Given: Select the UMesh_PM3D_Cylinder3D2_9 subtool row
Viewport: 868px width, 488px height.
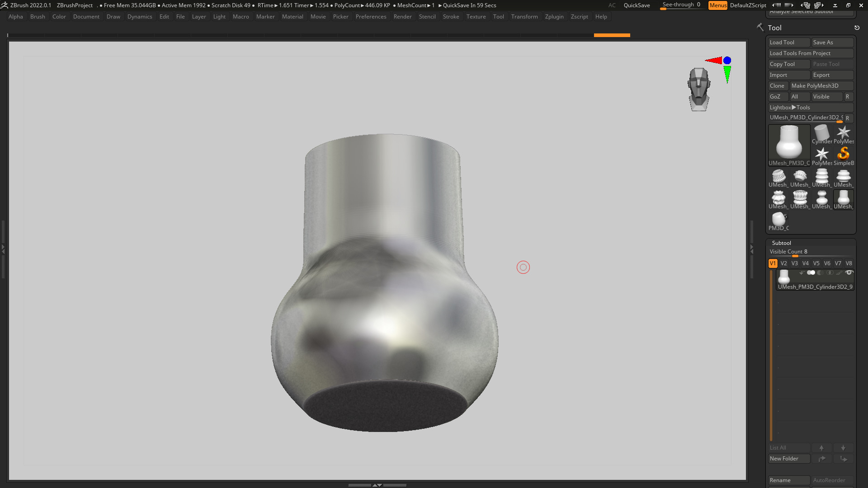Looking at the screenshot, I should (x=815, y=280).
